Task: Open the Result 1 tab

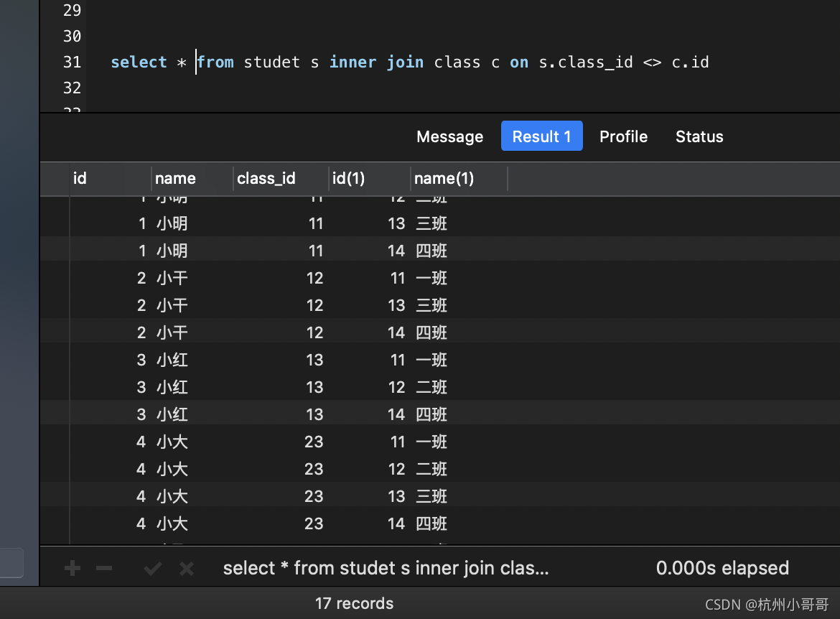Action: pyautogui.click(x=541, y=136)
